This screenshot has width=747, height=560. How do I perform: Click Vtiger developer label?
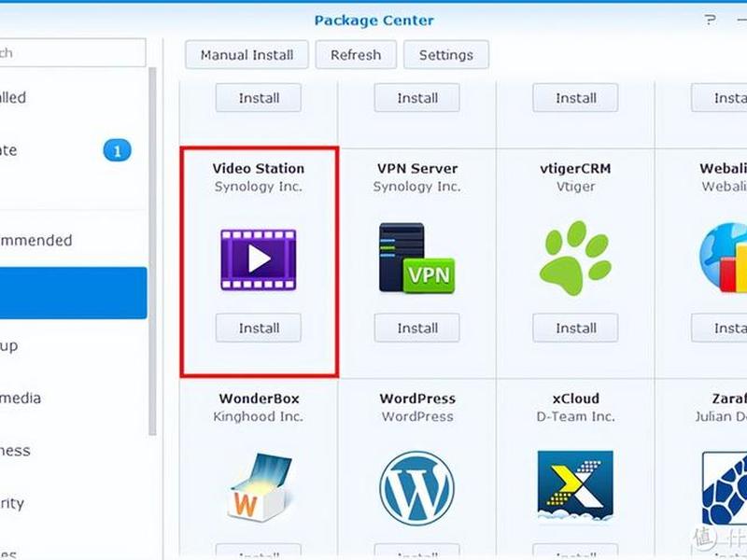(575, 187)
